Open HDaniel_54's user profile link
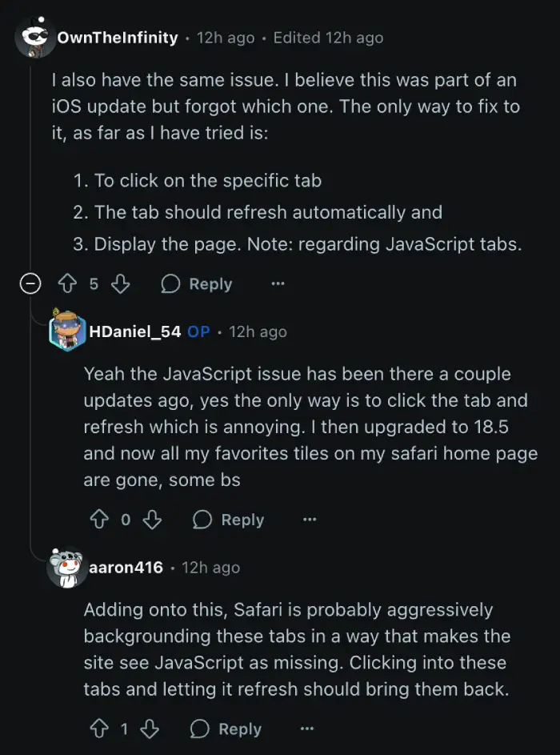Screen dimensions: 560x755 click(x=135, y=331)
